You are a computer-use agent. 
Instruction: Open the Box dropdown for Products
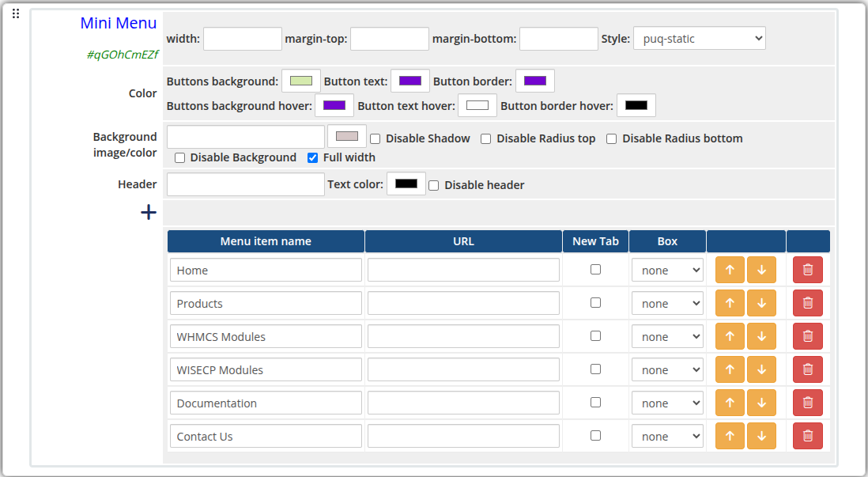coord(666,302)
